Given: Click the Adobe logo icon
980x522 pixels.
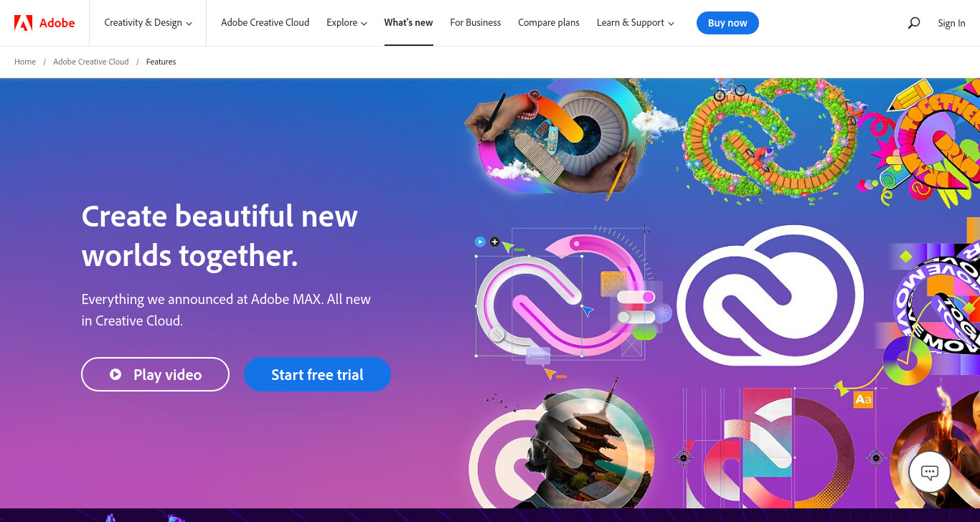Looking at the screenshot, I should (x=23, y=23).
